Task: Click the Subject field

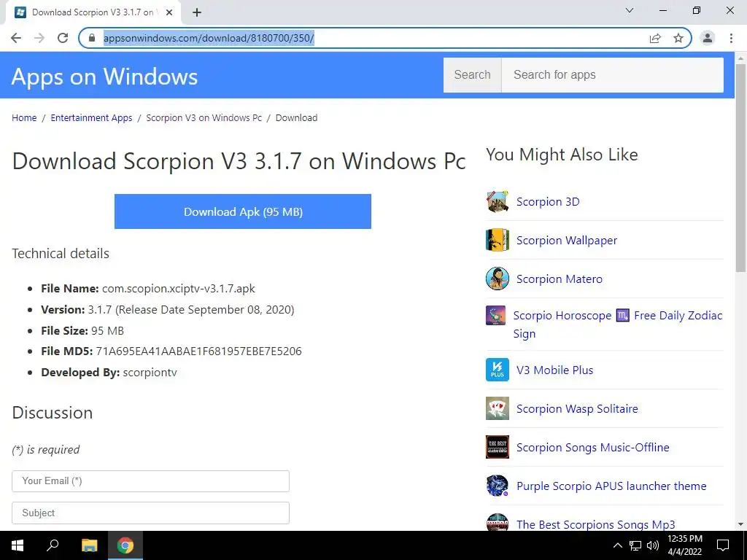Action: click(x=150, y=513)
